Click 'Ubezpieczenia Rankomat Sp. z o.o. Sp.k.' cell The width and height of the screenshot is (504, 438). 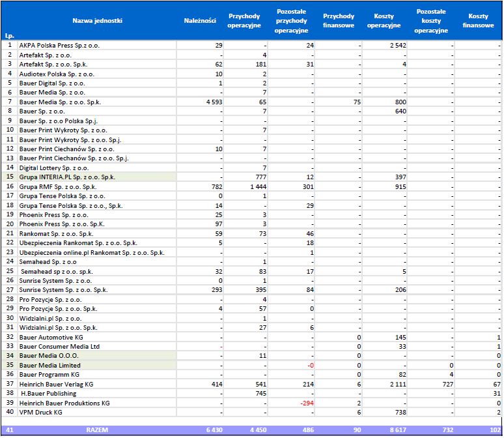point(78,243)
